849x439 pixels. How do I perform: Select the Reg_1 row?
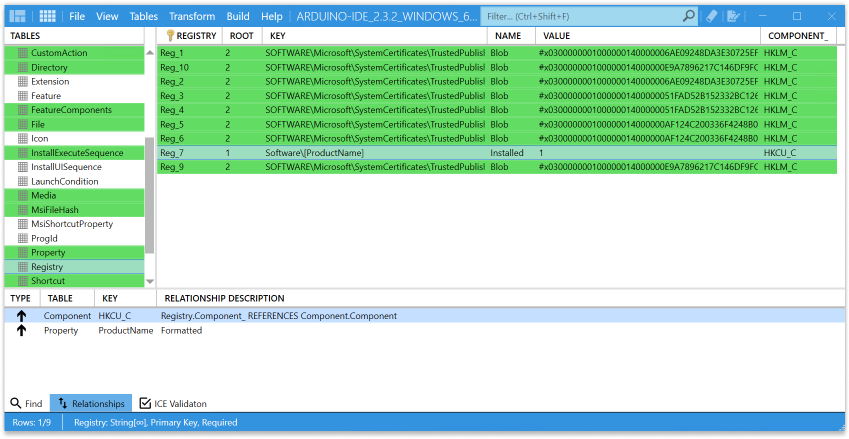click(497, 53)
